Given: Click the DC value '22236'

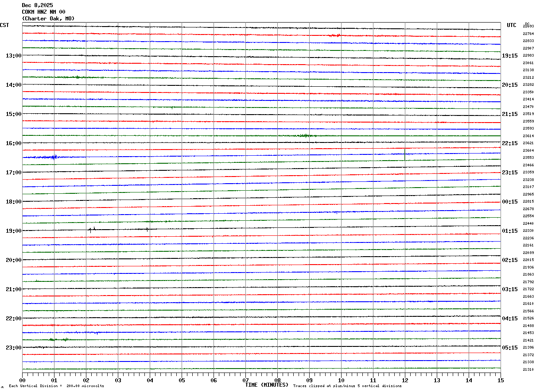Looking at the screenshot, I should pyautogui.click(x=528, y=238).
